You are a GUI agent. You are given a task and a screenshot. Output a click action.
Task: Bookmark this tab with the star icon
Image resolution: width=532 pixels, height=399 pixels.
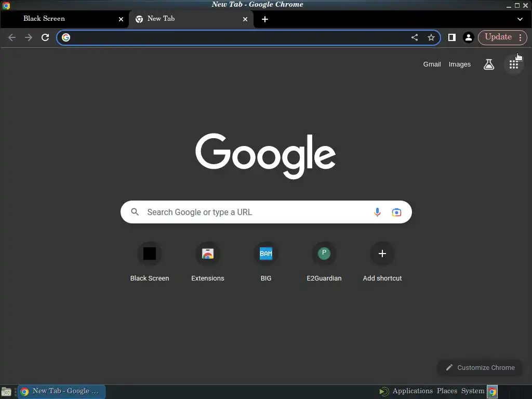point(431,37)
